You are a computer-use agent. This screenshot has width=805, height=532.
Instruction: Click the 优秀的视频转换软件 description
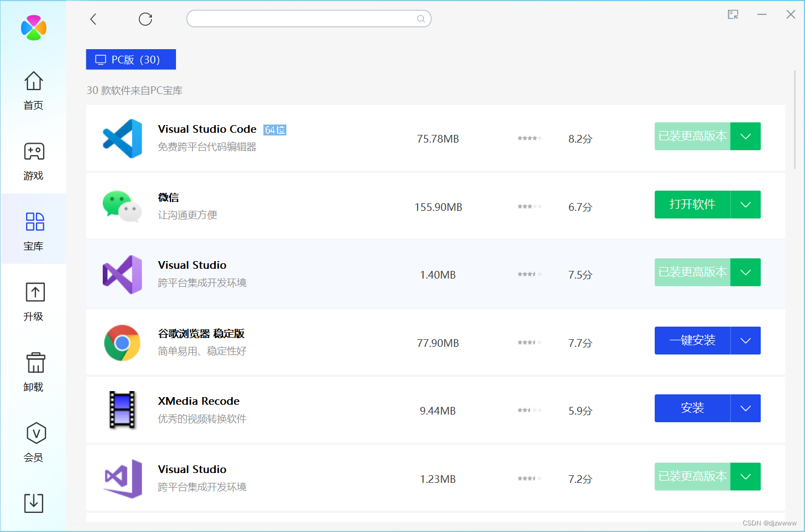click(202, 419)
